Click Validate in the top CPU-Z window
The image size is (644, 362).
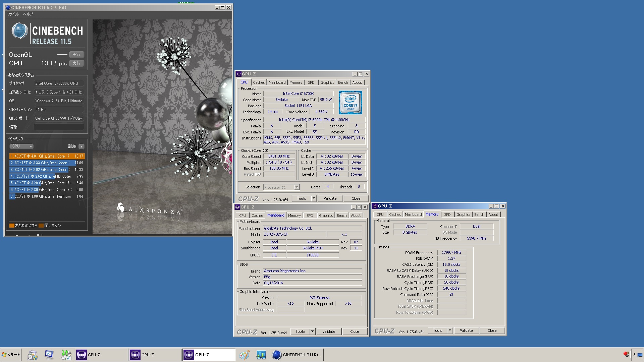click(330, 198)
